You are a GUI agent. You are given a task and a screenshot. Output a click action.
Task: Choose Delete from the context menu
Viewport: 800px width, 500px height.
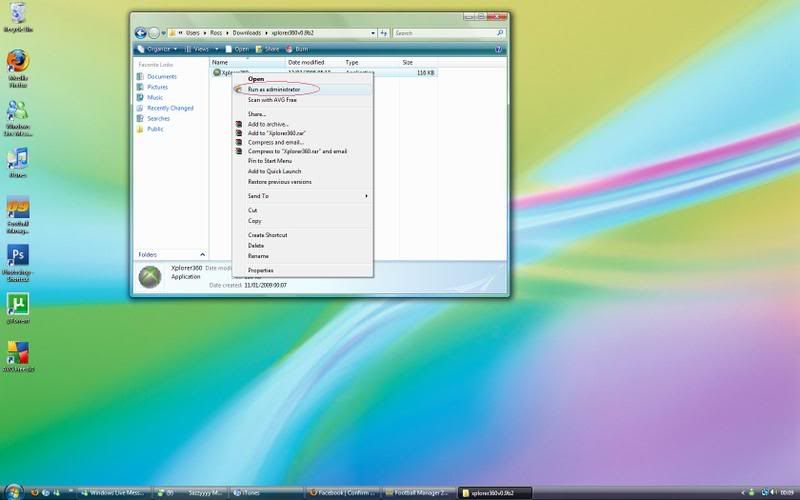pyautogui.click(x=303, y=246)
